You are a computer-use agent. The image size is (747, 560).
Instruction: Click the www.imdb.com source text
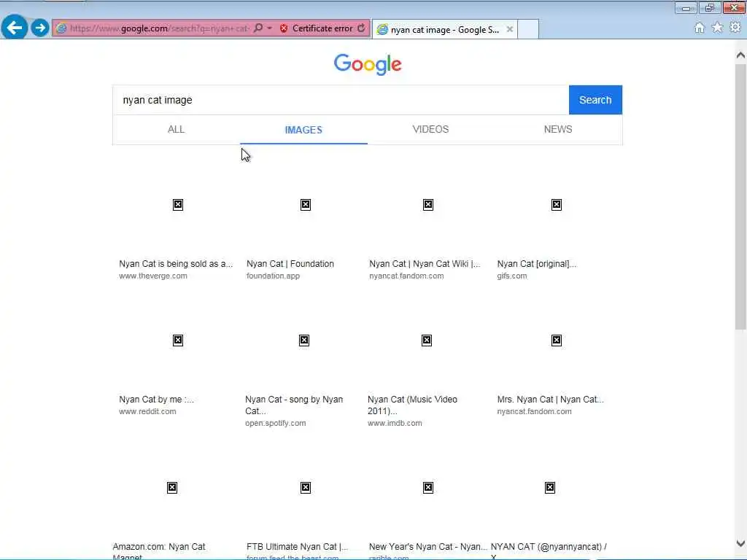point(395,424)
